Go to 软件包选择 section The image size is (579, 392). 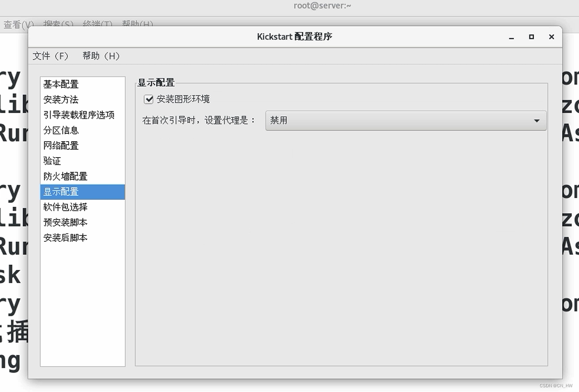(x=83, y=207)
